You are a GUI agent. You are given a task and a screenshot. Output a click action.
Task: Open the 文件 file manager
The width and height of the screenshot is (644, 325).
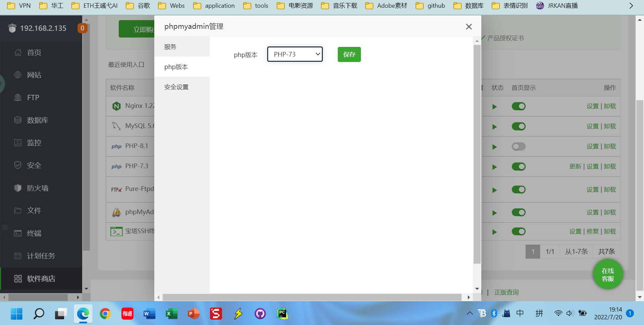pos(34,210)
